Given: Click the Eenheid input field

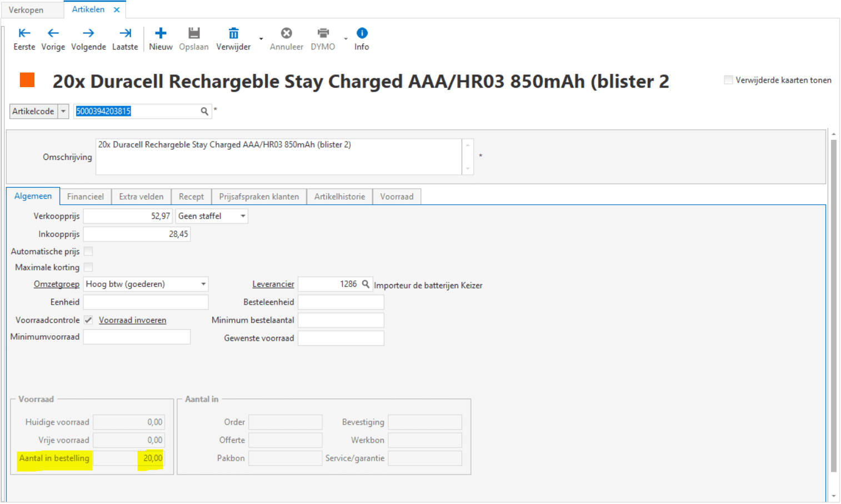Looking at the screenshot, I should (146, 302).
